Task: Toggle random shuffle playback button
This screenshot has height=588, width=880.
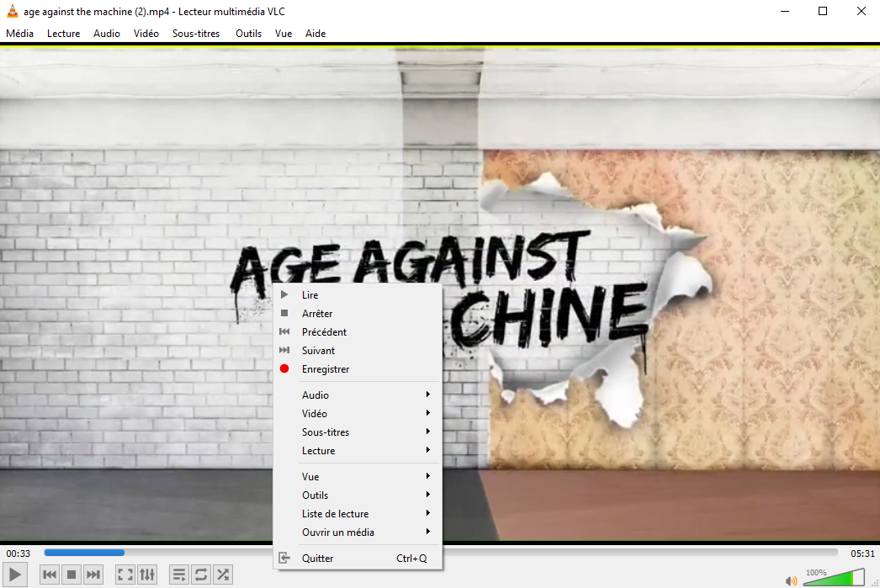Action: [x=223, y=575]
